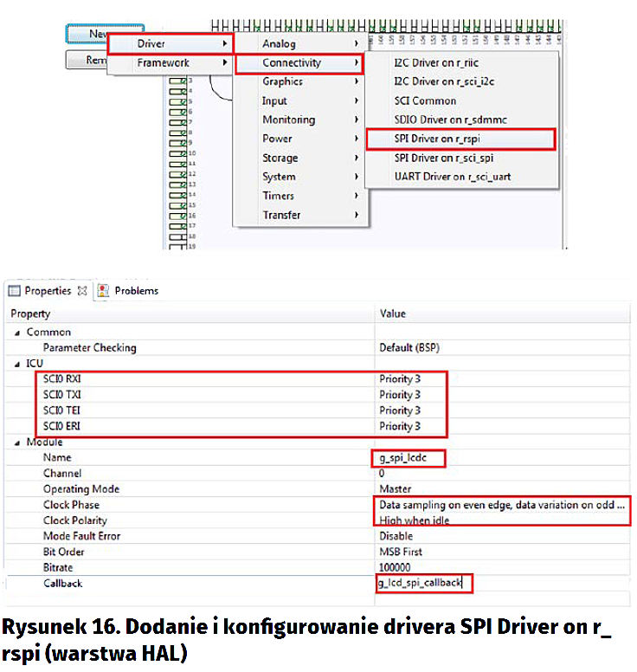Screen dimensions: 637x672
Task: Expand the Analog submenu arrow
Action: (x=356, y=43)
